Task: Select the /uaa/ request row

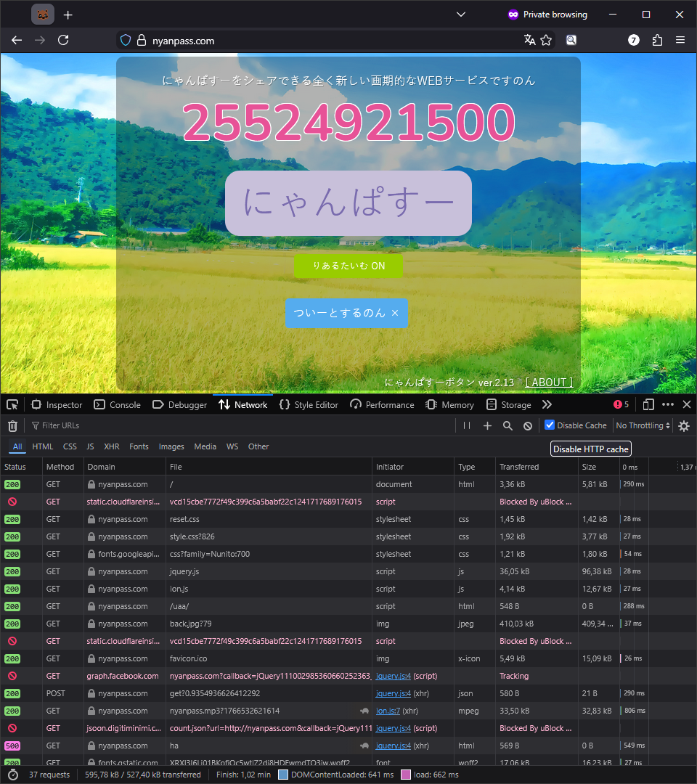Action: [348, 606]
